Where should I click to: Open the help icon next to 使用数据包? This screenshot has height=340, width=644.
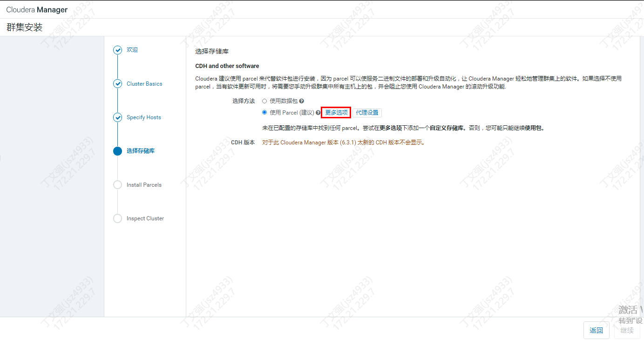tap(302, 101)
